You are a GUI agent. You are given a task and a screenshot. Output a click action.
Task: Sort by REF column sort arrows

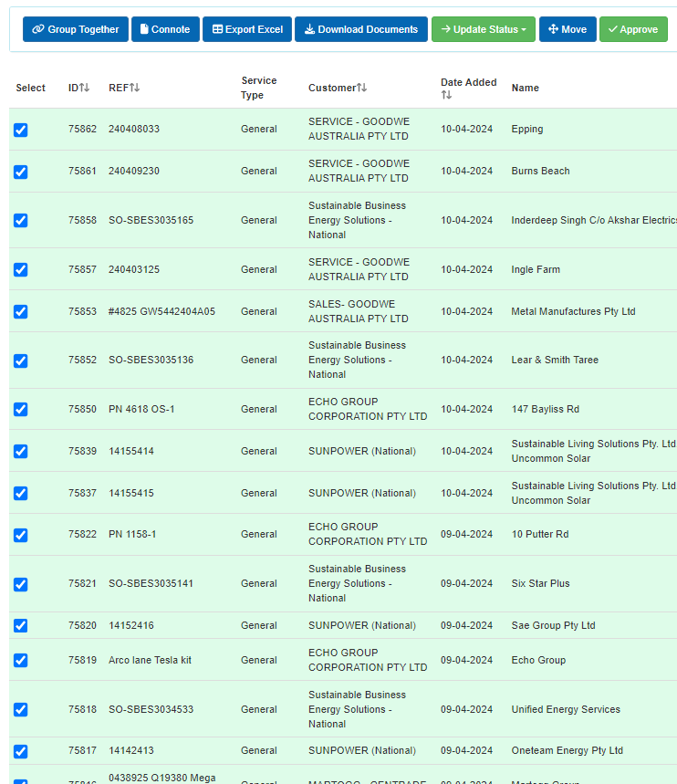click(x=134, y=88)
